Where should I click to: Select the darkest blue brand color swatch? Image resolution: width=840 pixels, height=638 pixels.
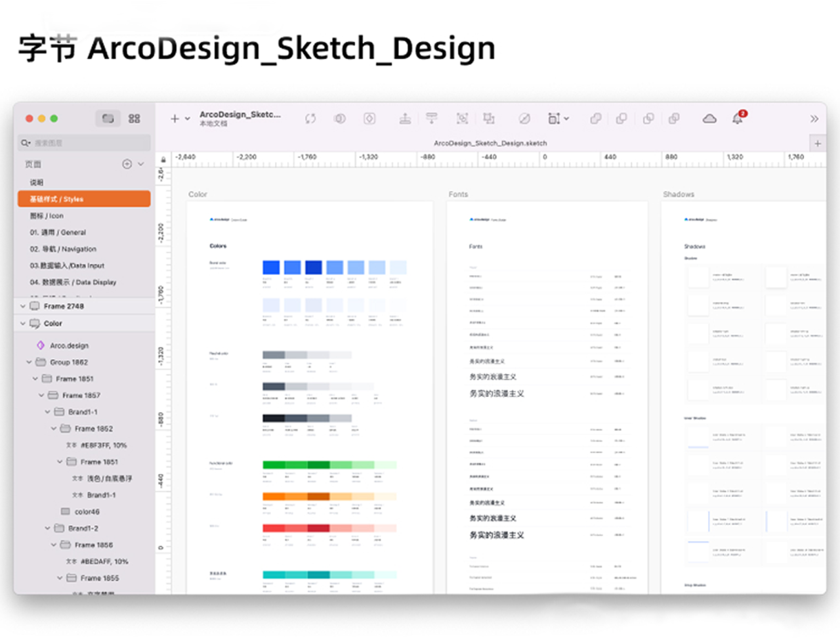314,267
